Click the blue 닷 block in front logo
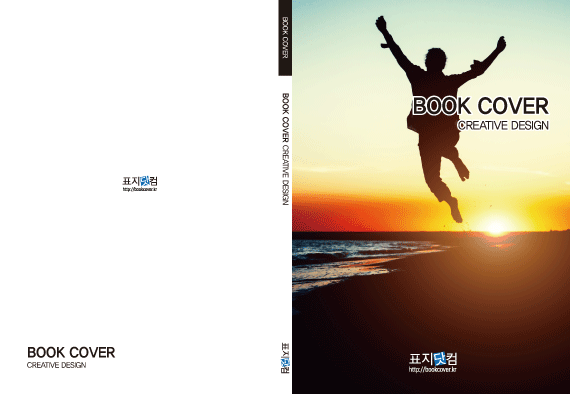The height and width of the screenshot is (394, 570). click(x=440, y=359)
